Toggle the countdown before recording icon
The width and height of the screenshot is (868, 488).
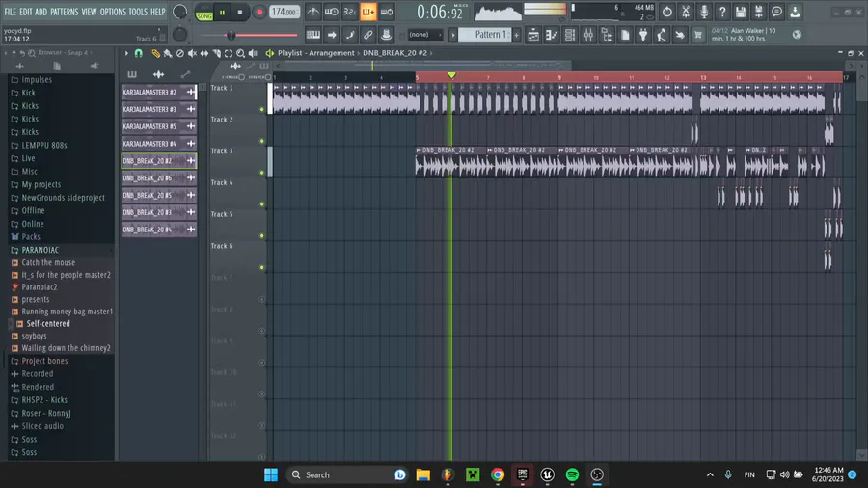point(350,12)
